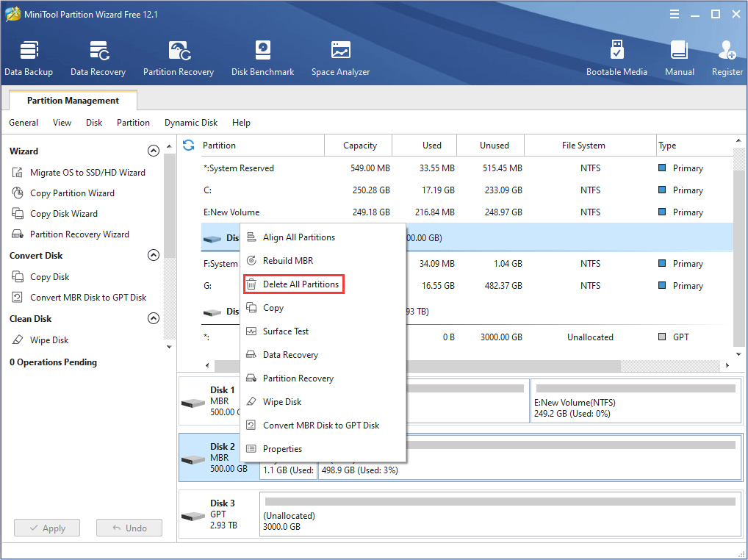Image resolution: width=748 pixels, height=560 pixels.
Task: Open the Dynamic Disk menu
Action: tap(191, 123)
